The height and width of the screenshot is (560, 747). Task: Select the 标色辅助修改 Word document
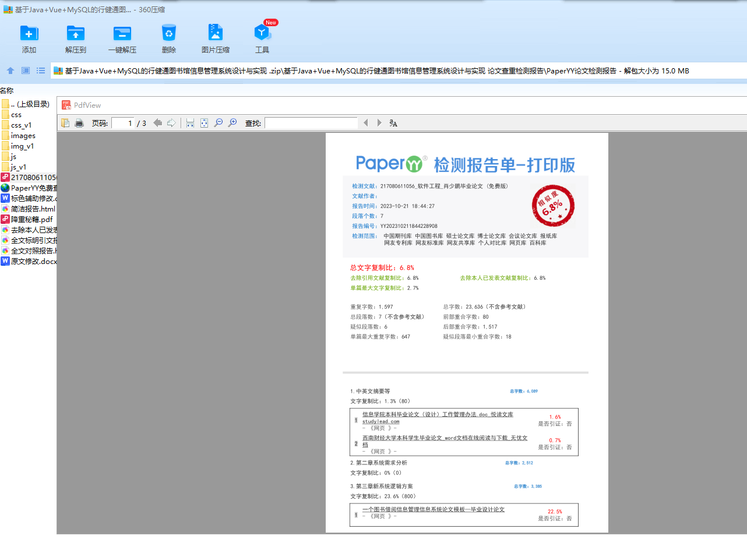pyautogui.click(x=28, y=199)
